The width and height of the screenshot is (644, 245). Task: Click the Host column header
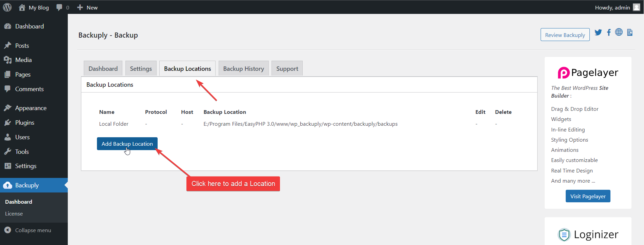[187, 112]
